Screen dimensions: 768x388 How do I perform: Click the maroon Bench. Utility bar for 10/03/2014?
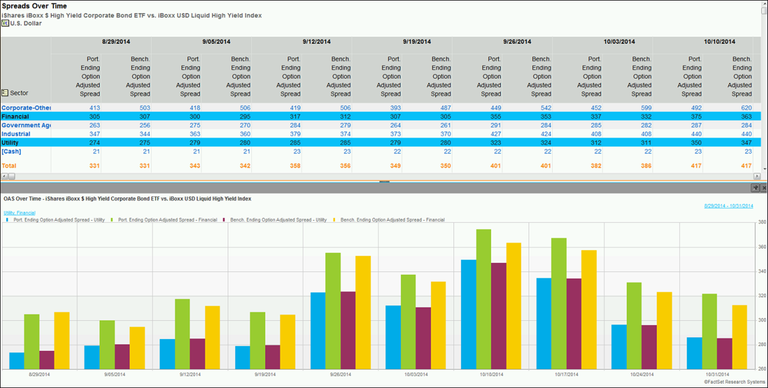pos(424,338)
